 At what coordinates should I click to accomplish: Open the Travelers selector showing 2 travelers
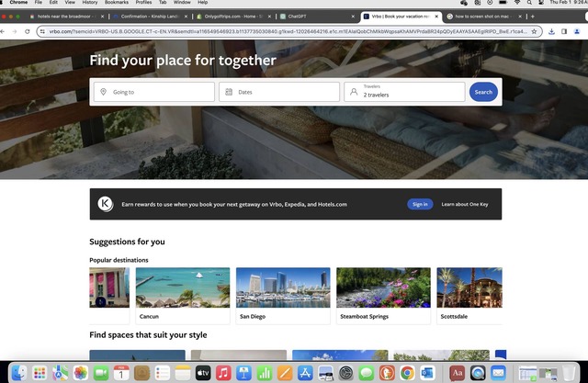404,92
